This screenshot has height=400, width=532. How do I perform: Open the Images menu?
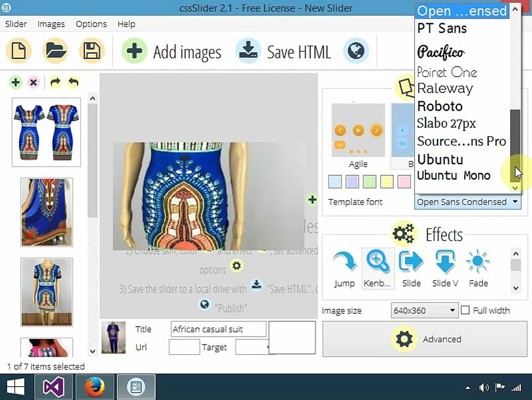[x=51, y=24]
